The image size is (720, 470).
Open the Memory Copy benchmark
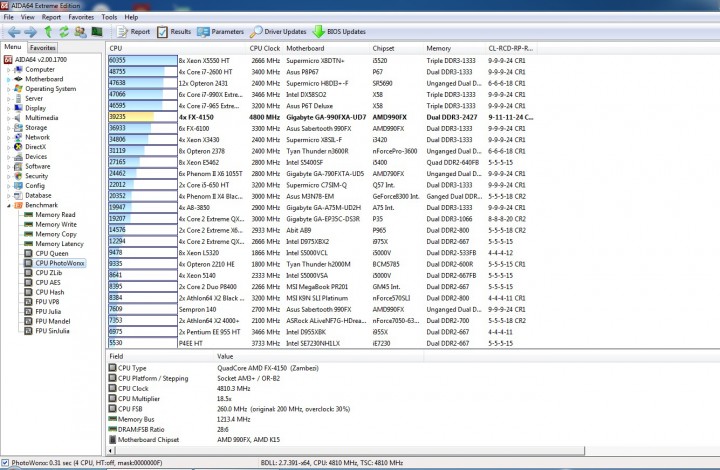pyautogui.click(x=56, y=234)
